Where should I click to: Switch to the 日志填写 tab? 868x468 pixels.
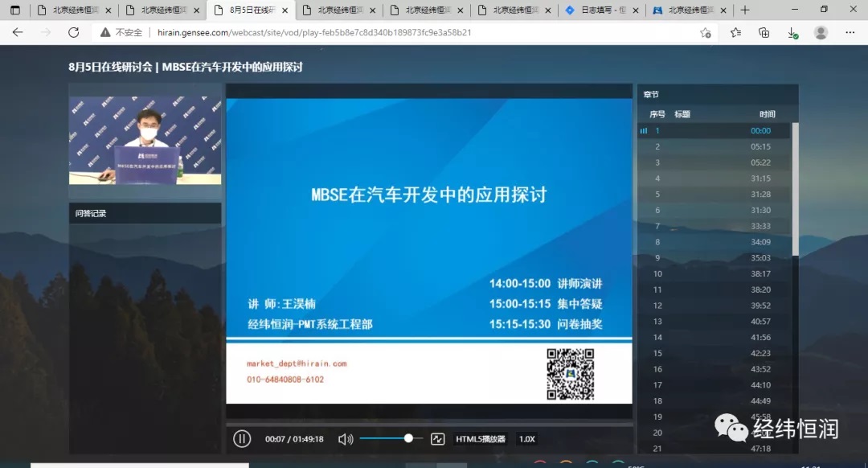602,10
